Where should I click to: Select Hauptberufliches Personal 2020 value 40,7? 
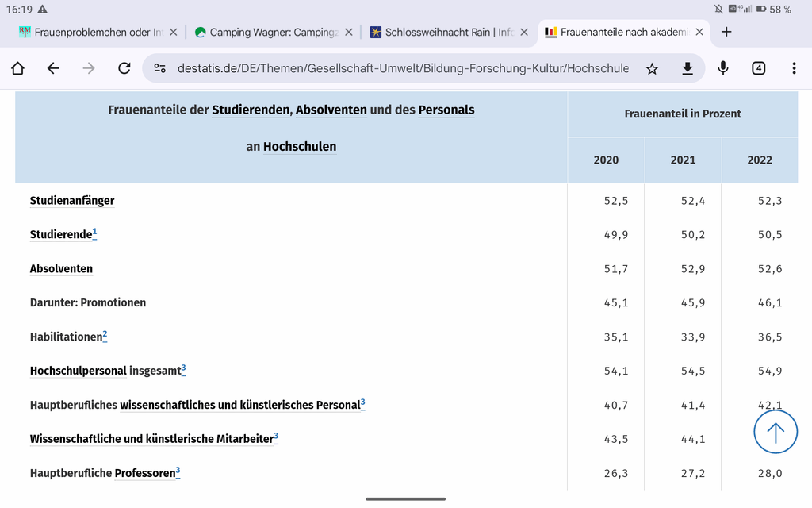[615, 406]
